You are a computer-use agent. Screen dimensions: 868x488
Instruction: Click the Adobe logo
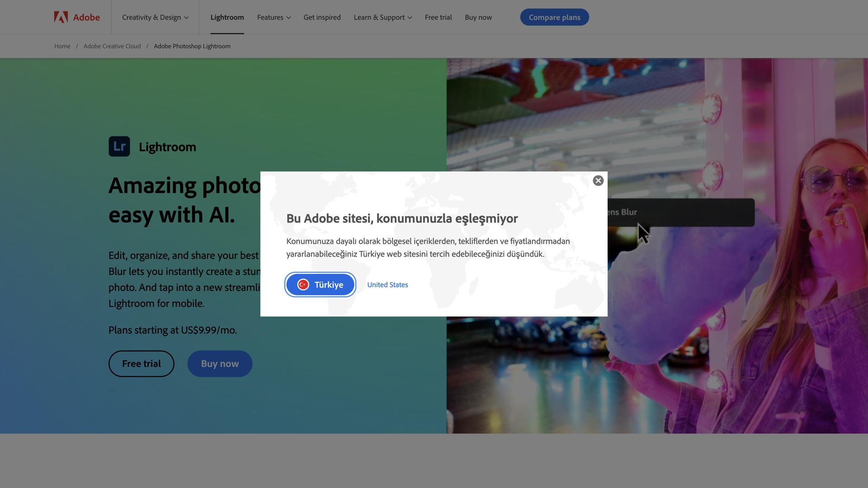[x=76, y=17]
